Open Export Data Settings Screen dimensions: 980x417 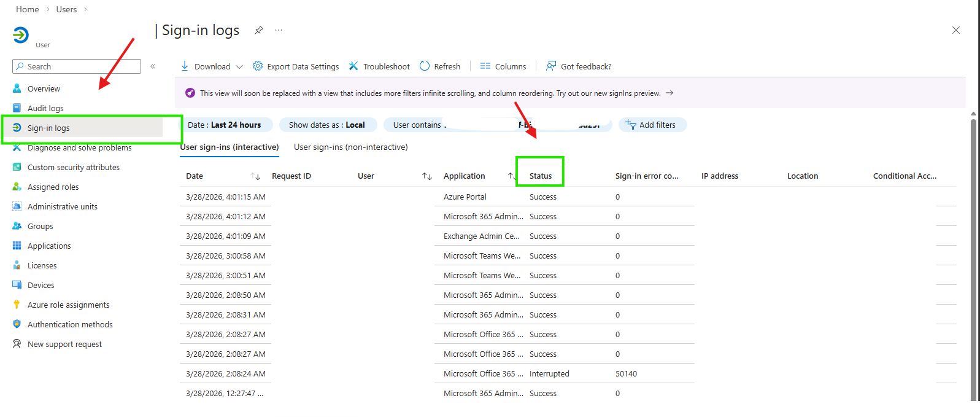296,66
